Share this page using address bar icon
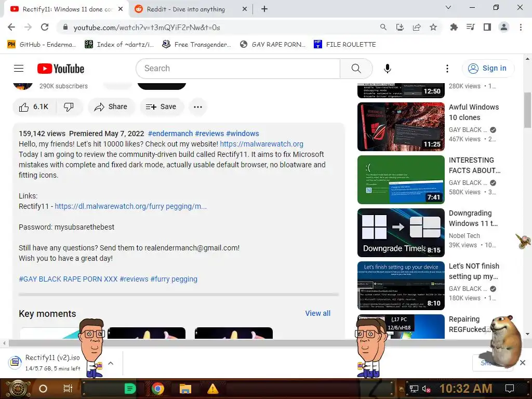This screenshot has height=399, width=532. click(x=416, y=27)
